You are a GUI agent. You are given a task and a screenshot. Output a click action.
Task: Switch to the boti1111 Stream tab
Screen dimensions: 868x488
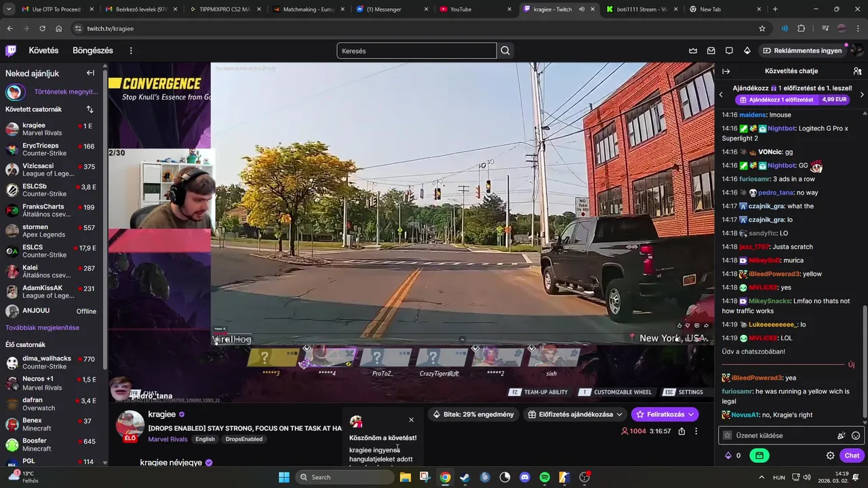[x=642, y=9]
